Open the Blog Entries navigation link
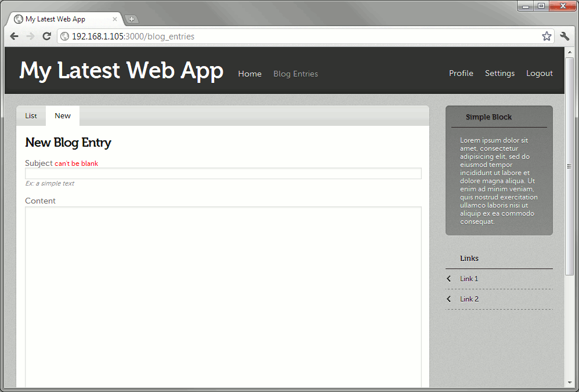Screen dimensions: 579x392 (x=295, y=74)
